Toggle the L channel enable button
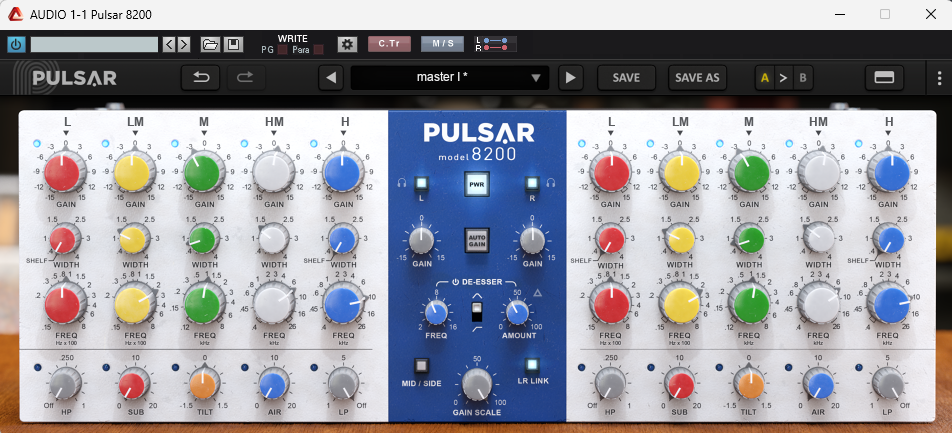Image resolution: width=952 pixels, height=433 pixels. point(421,183)
